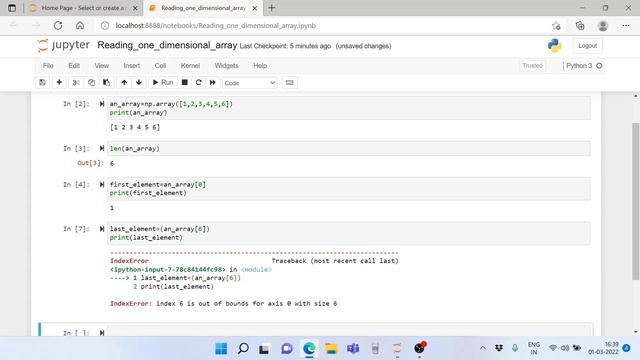The image size is (640, 360).
Task: Open the cell type Code dropdown
Action: [249, 83]
